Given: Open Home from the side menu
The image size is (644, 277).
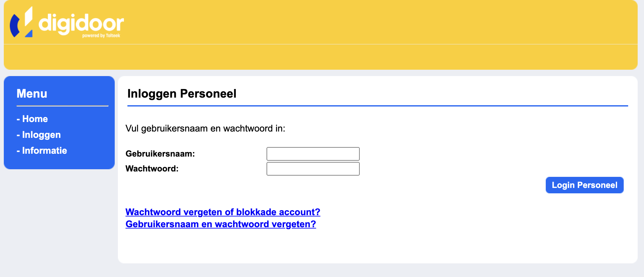Looking at the screenshot, I should pos(32,119).
